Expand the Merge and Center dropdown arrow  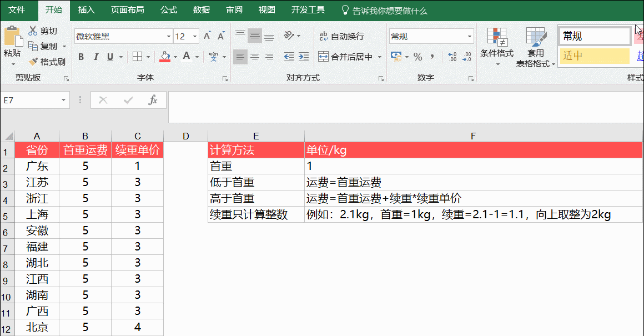[379, 56]
